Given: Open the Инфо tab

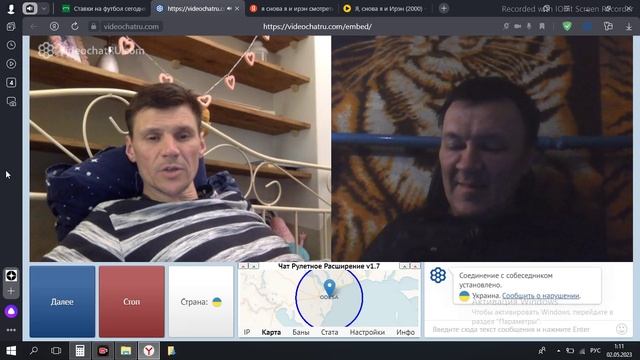Looking at the screenshot, I should [x=405, y=332].
